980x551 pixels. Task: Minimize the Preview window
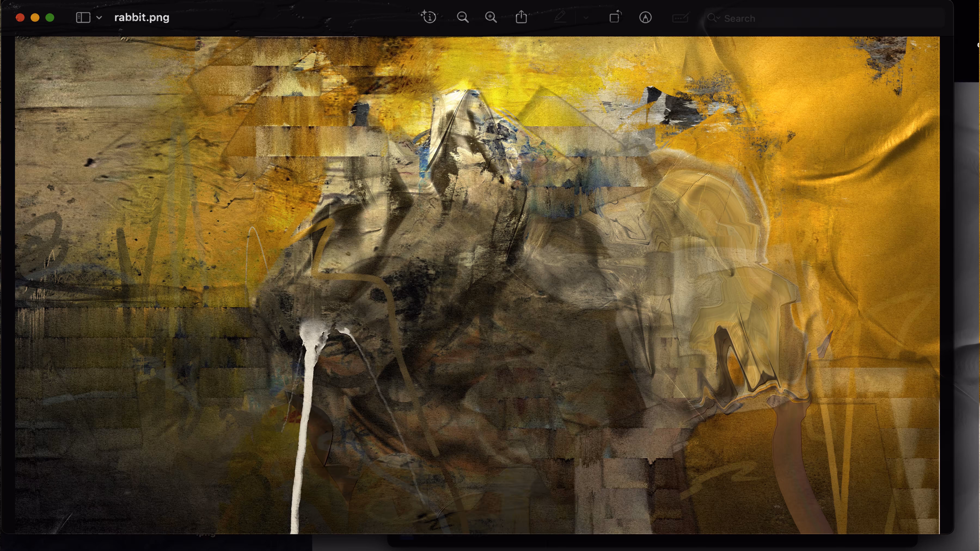tap(35, 18)
